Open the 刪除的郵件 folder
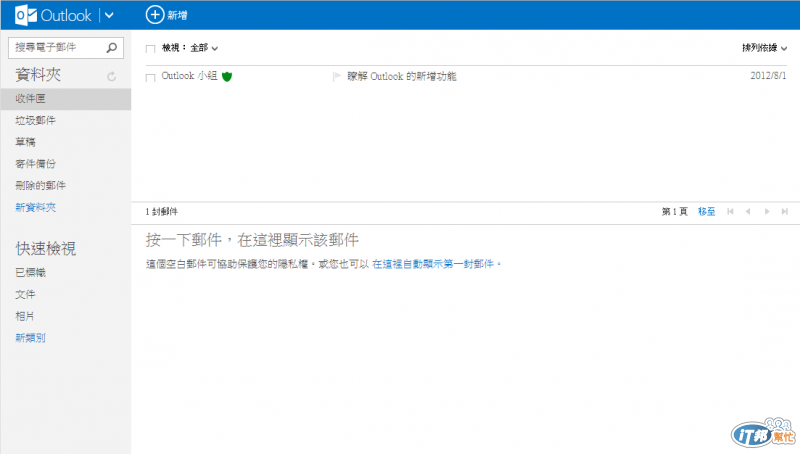This screenshot has height=454, width=800. coord(40,185)
